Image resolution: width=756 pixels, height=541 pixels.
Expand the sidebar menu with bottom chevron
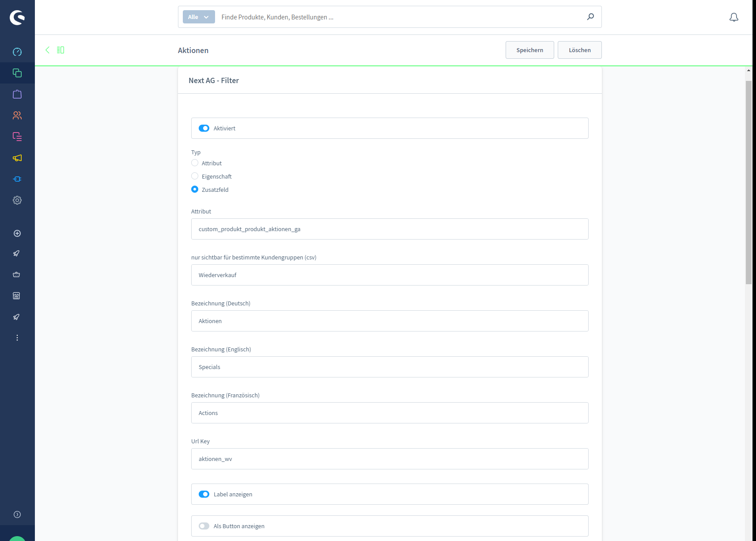click(17, 514)
